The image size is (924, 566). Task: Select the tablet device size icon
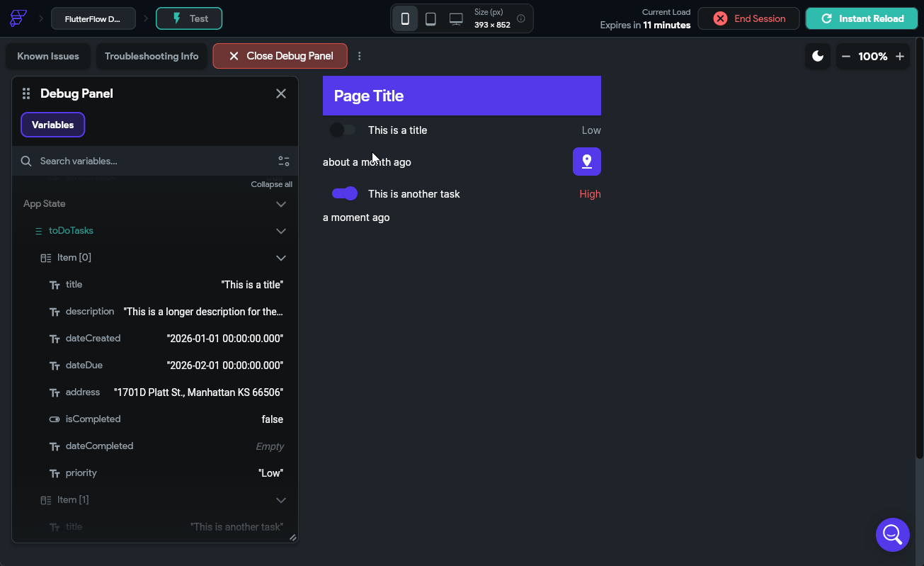pos(430,18)
